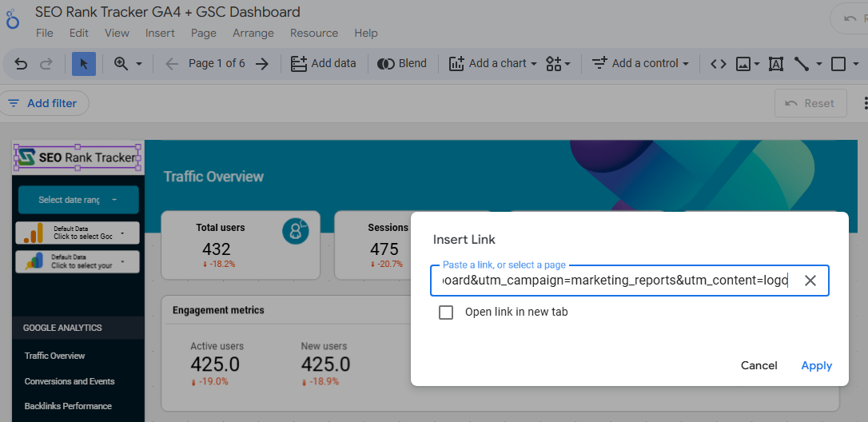
Task: Select the text box tool
Action: point(775,64)
